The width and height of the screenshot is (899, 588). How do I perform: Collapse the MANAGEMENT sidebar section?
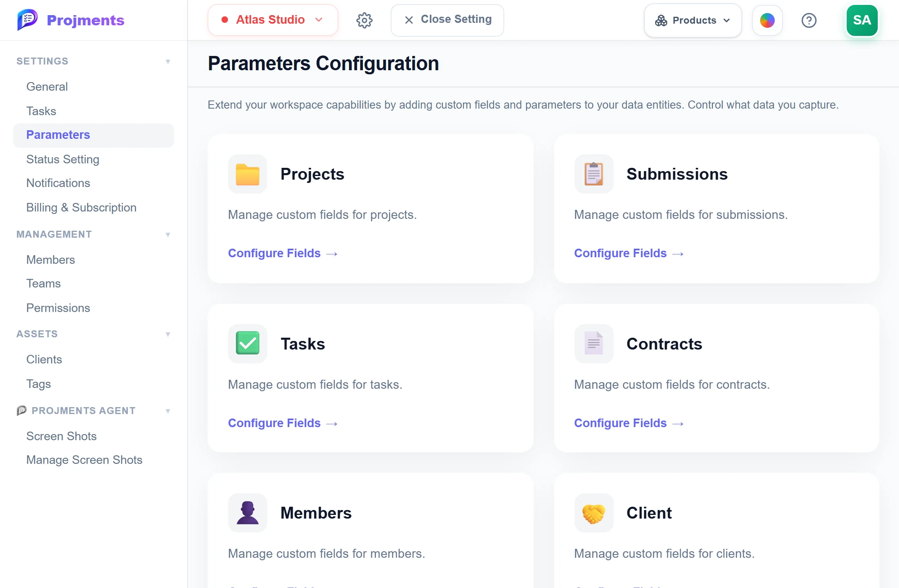point(168,235)
